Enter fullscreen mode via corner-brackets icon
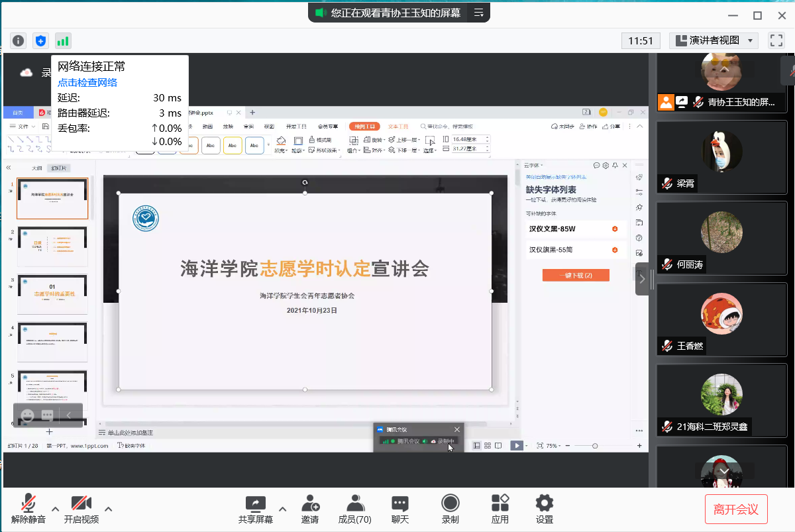 (776, 40)
